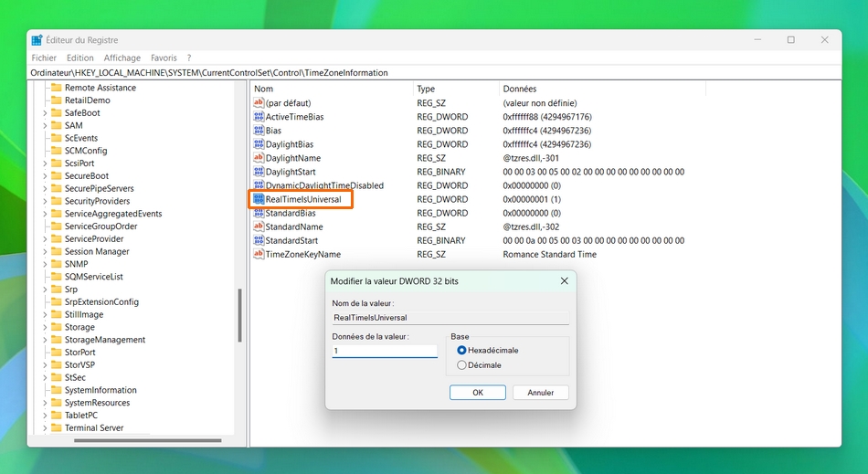Click the ActiveTimeBias DWORD icon

pos(259,117)
